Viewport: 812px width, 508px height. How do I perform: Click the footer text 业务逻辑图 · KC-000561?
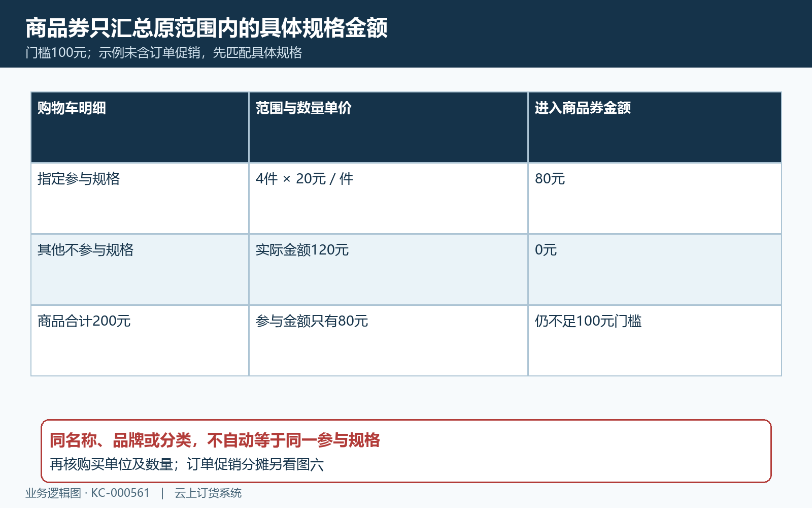pyautogui.click(x=88, y=493)
